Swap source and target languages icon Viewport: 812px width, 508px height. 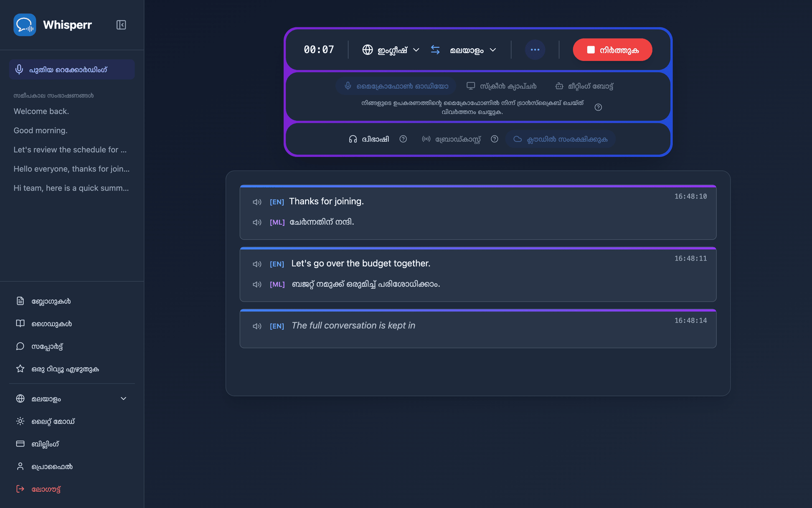click(435, 50)
